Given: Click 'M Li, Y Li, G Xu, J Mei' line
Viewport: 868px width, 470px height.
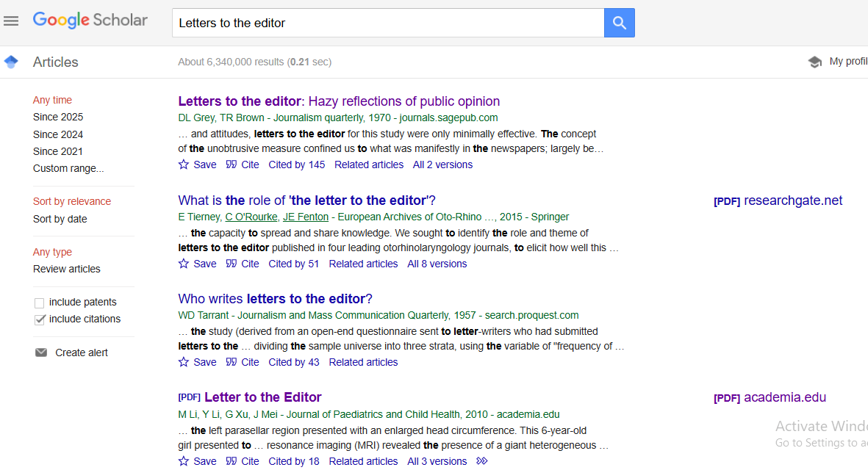Looking at the screenshot, I should pos(369,414).
